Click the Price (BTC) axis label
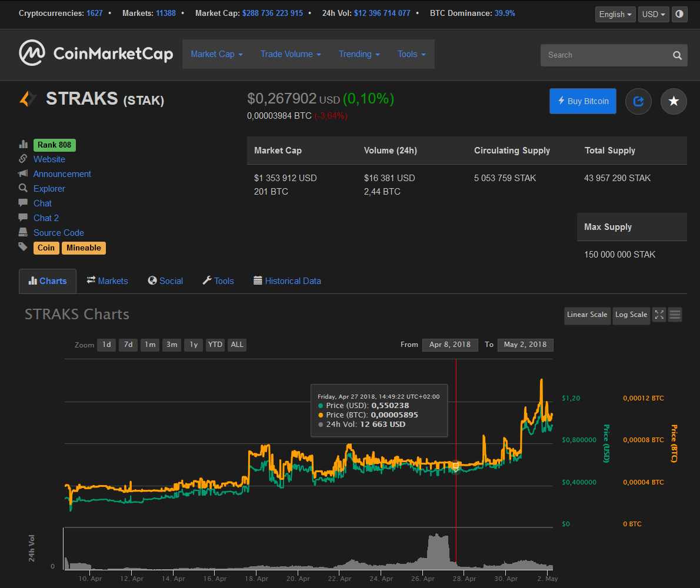Viewport: 700px width, 588px height. coord(674,443)
